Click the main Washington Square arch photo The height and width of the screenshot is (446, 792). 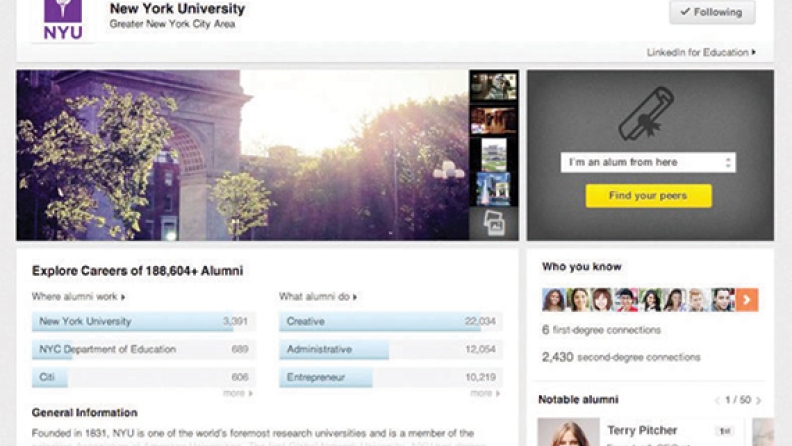tap(242, 155)
